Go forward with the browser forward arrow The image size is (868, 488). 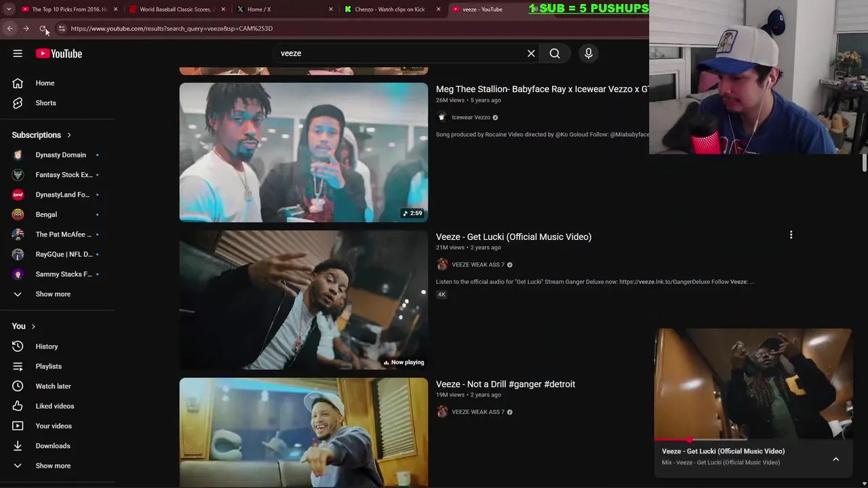pos(26,28)
